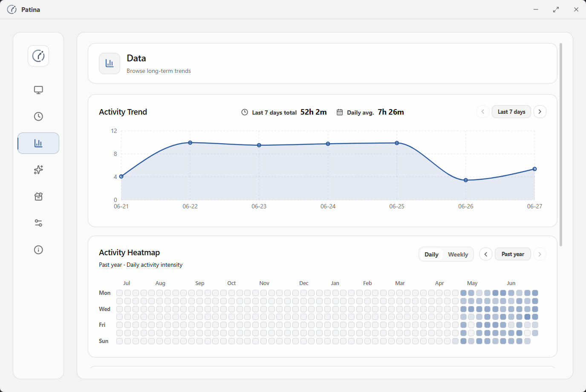Viewport: 586px width, 392px height.
Task: Maximize the Patina window
Action: [556, 9]
